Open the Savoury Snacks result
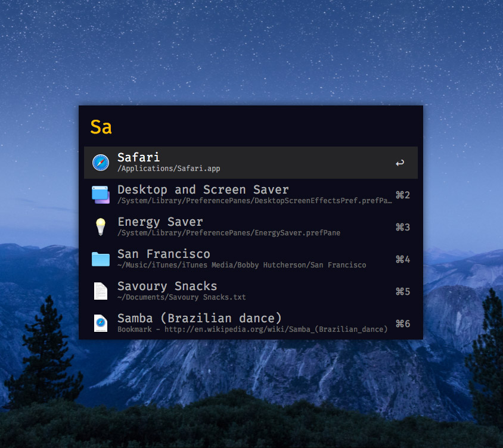Viewport: 503px width, 448px height. 250,291
